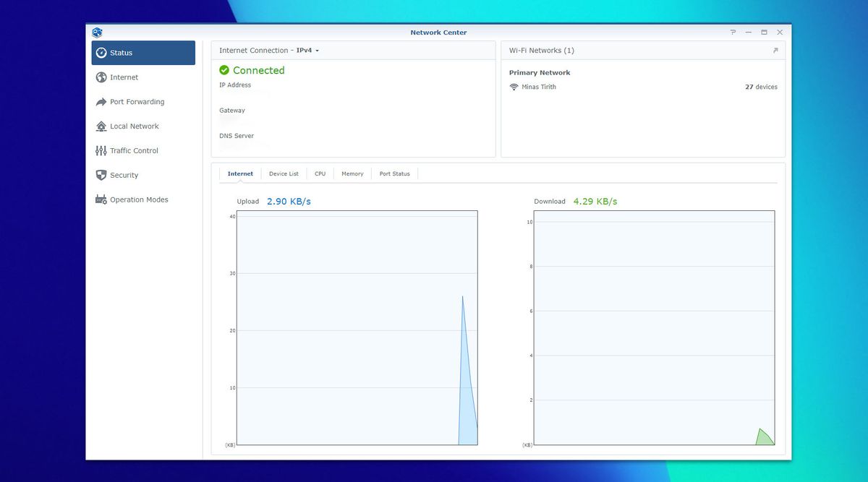Click the 27 devices count
Viewport: 868px width, 482px height.
tap(761, 87)
